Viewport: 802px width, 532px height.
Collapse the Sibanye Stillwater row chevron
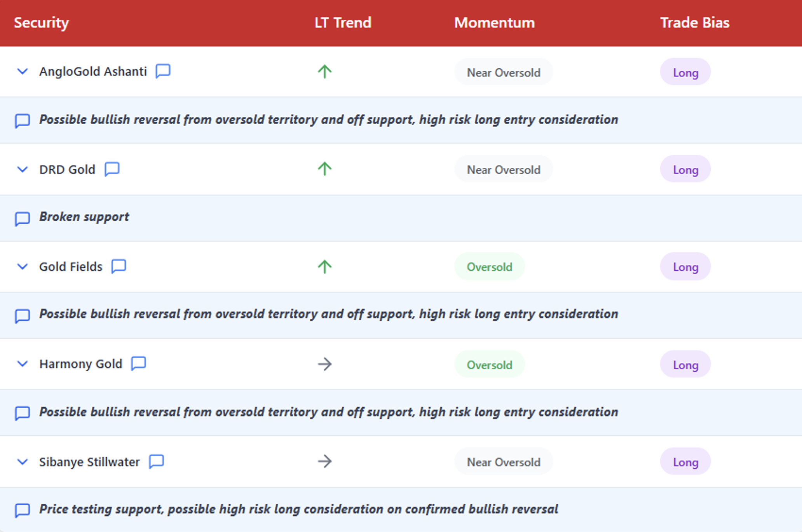coord(23,462)
